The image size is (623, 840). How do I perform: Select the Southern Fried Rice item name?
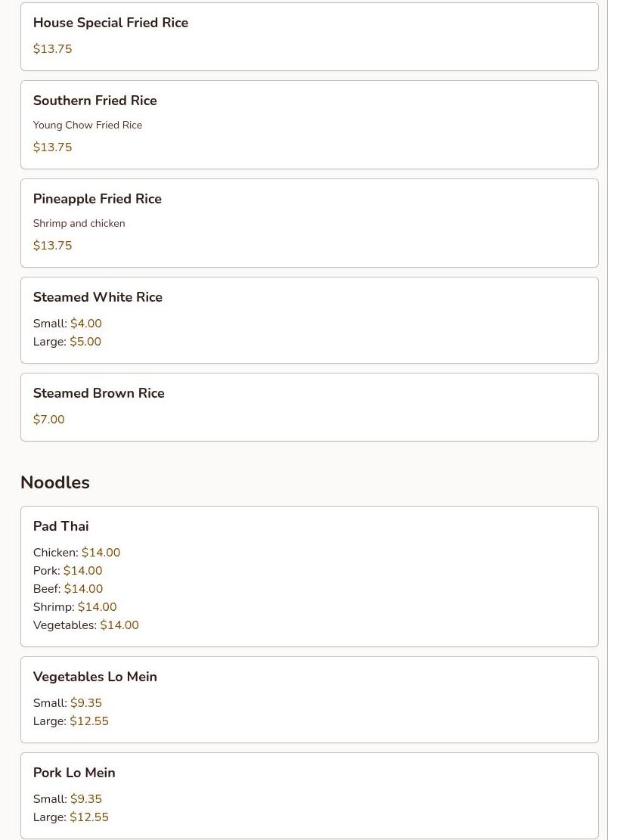(95, 101)
